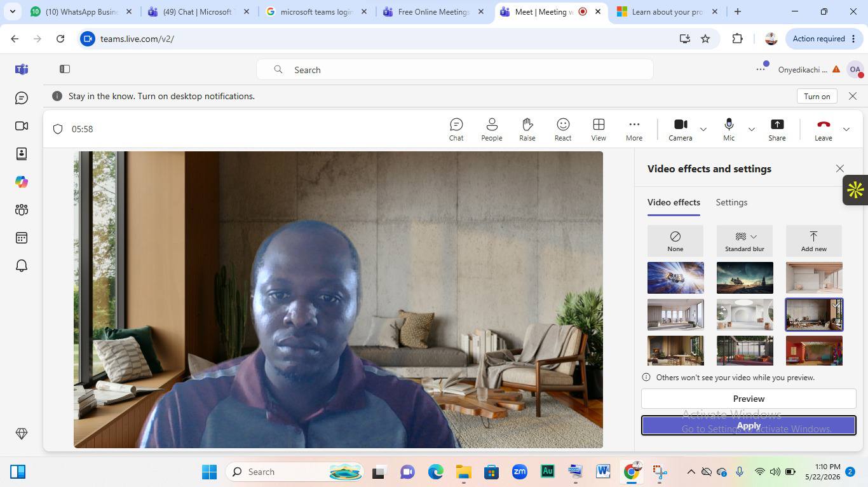Reload the teams.live.com page
Screen dimensions: 868x487
tap(60, 39)
